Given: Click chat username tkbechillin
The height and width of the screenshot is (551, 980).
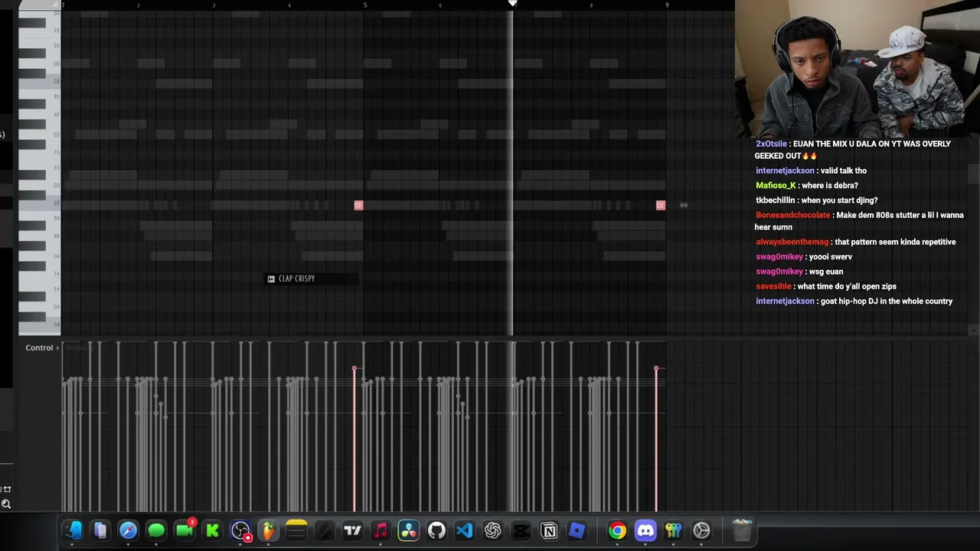Looking at the screenshot, I should click(776, 201).
